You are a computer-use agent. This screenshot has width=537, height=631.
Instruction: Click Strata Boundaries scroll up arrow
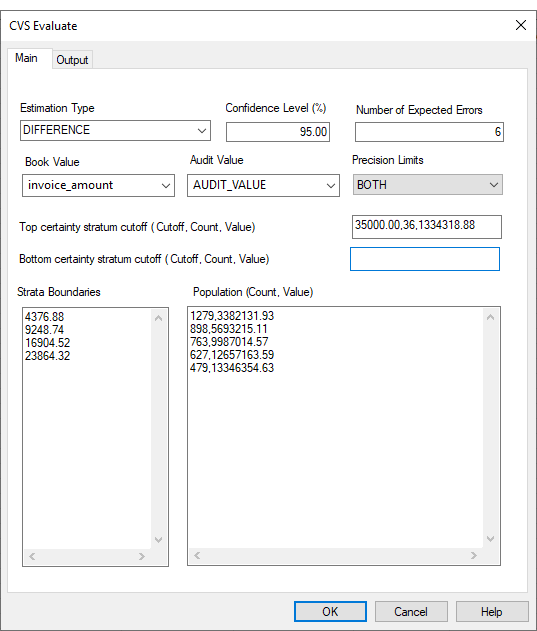point(159,318)
